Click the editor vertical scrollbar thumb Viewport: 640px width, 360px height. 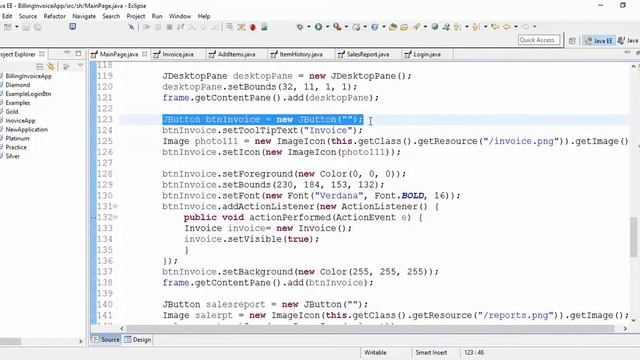[x=633, y=237]
